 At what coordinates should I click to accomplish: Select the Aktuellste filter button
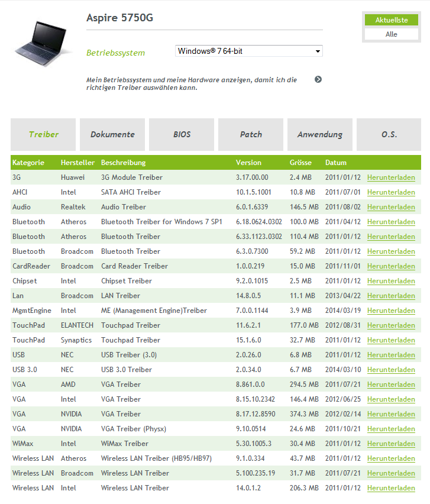click(x=391, y=20)
